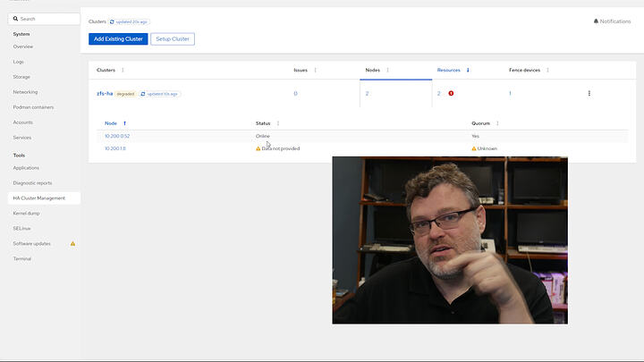644x362 pixels.
Task: Open Terminal in sidebar
Action: [22, 259]
